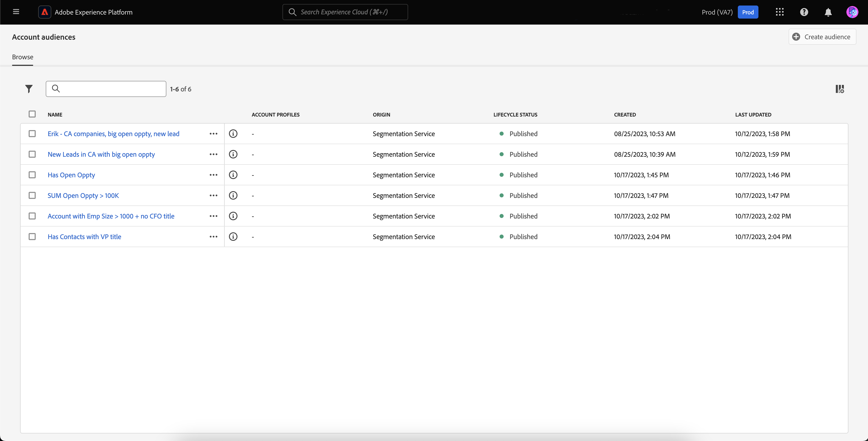The height and width of the screenshot is (441, 868).
Task: Open the column settings icon
Action: (x=839, y=89)
